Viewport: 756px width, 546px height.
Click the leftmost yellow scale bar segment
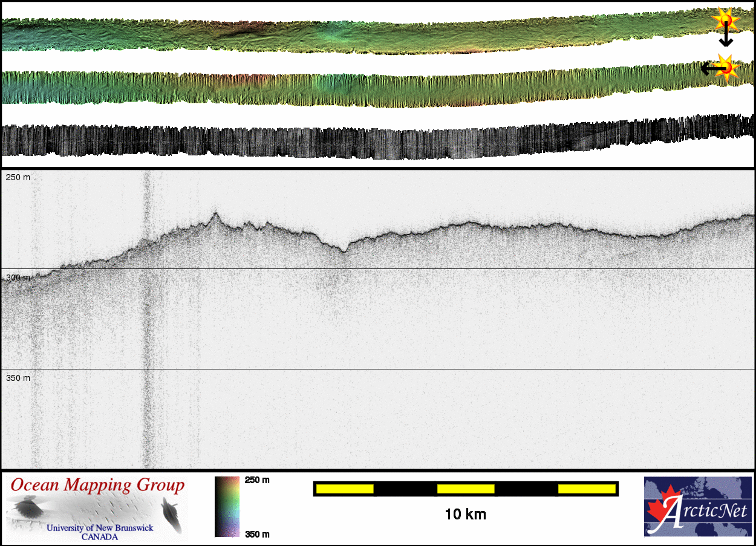click(x=345, y=489)
